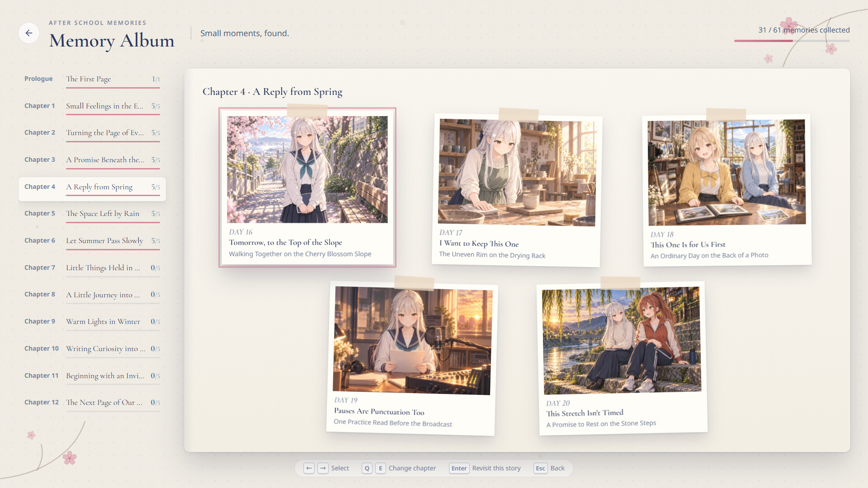This screenshot has width=868, height=488.
Task: Click 'This Stretch Isn't Timed' title
Action: (x=585, y=413)
